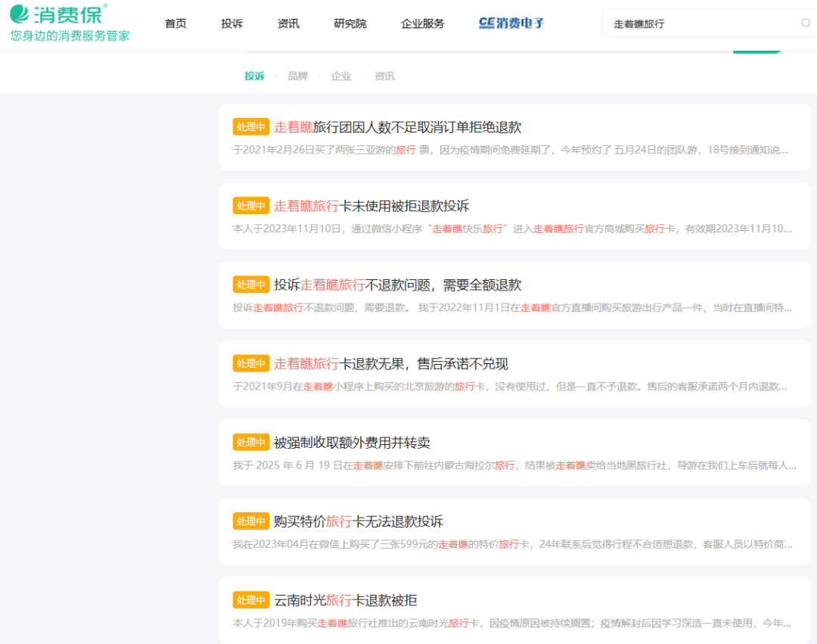Click summary starting 投诉走着瞧旅行不退款问题，需要退款
Image resolution: width=817 pixels, height=644 pixels.
click(511, 308)
